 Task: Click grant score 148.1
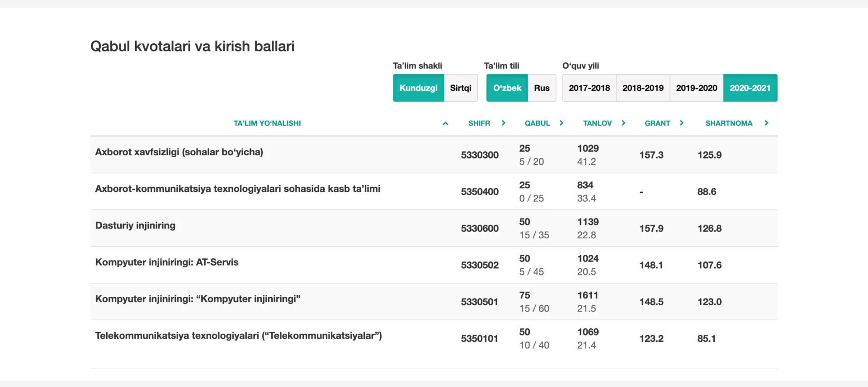point(651,265)
